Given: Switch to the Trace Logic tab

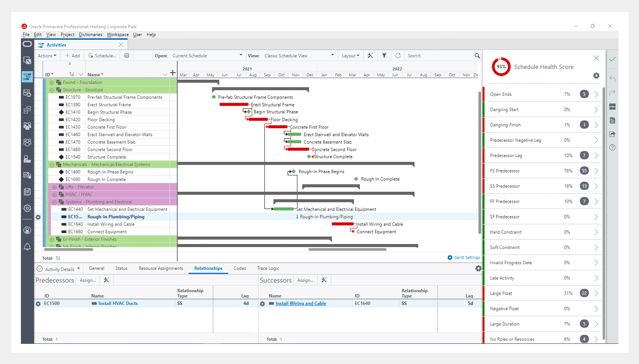Looking at the screenshot, I should 268,268.
